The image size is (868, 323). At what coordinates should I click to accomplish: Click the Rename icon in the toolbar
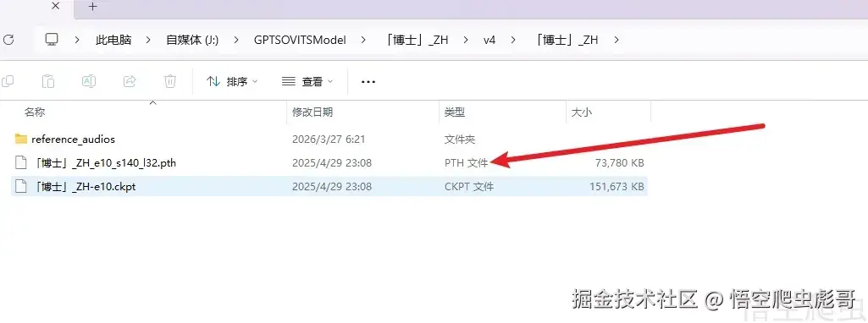click(89, 81)
